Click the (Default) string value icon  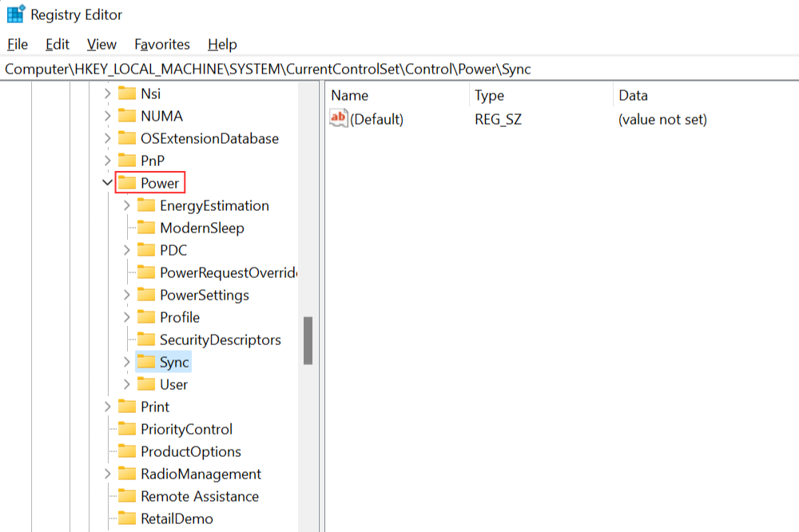339,119
